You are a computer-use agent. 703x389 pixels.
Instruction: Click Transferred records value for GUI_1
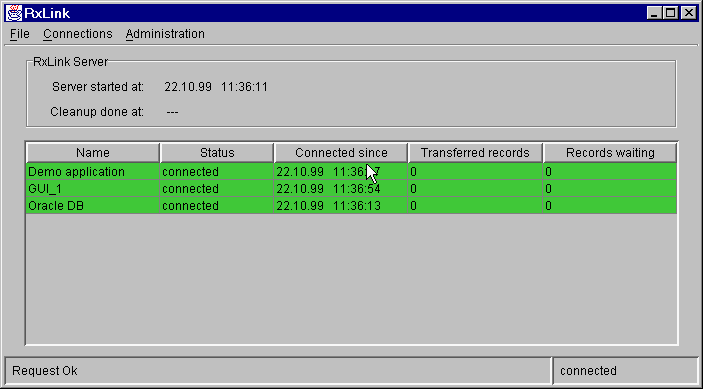pyautogui.click(x=475, y=189)
